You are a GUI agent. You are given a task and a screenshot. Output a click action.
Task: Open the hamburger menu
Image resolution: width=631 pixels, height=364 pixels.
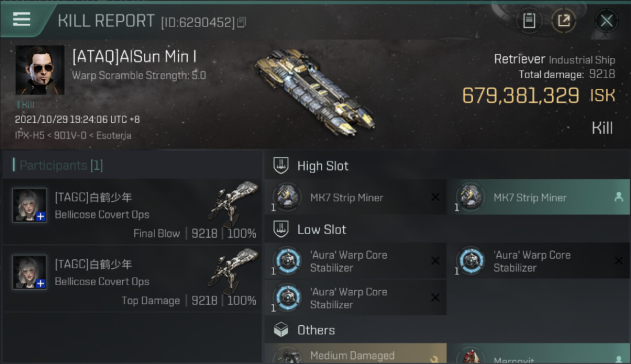pos(22,19)
